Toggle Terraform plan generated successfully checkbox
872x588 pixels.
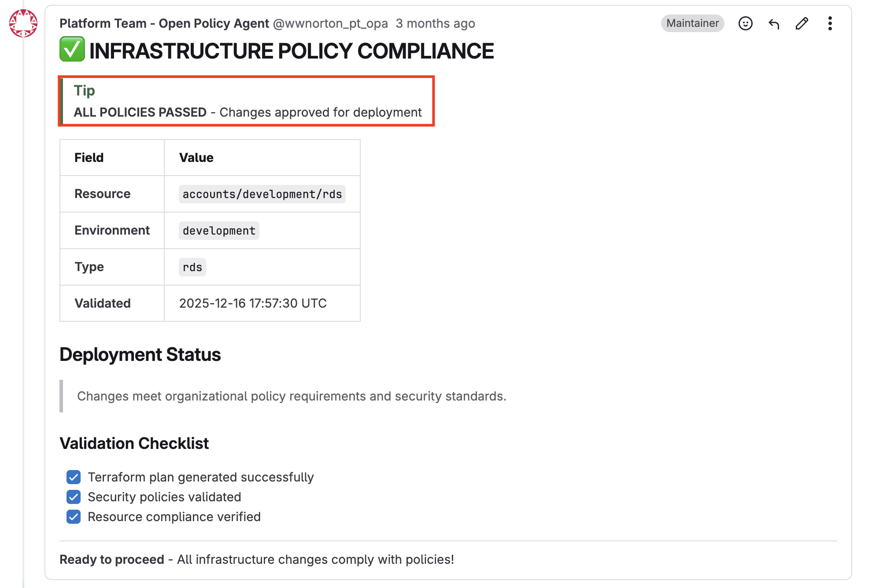click(74, 477)
